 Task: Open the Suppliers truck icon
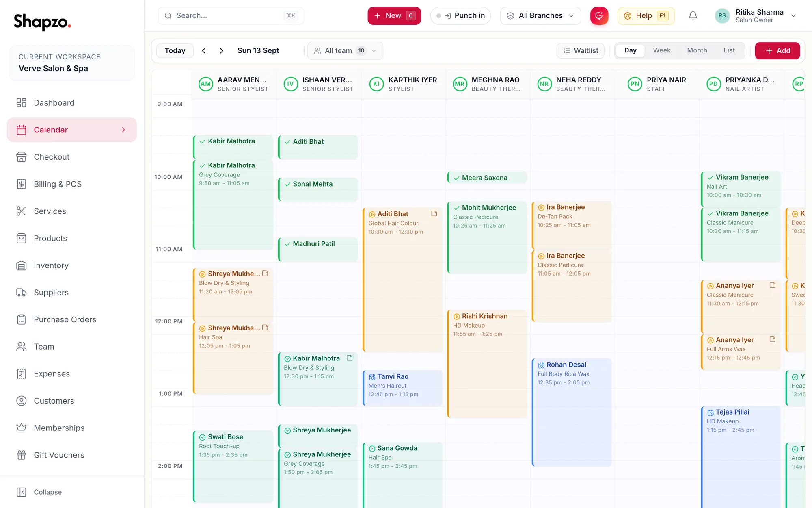(21, 293)
